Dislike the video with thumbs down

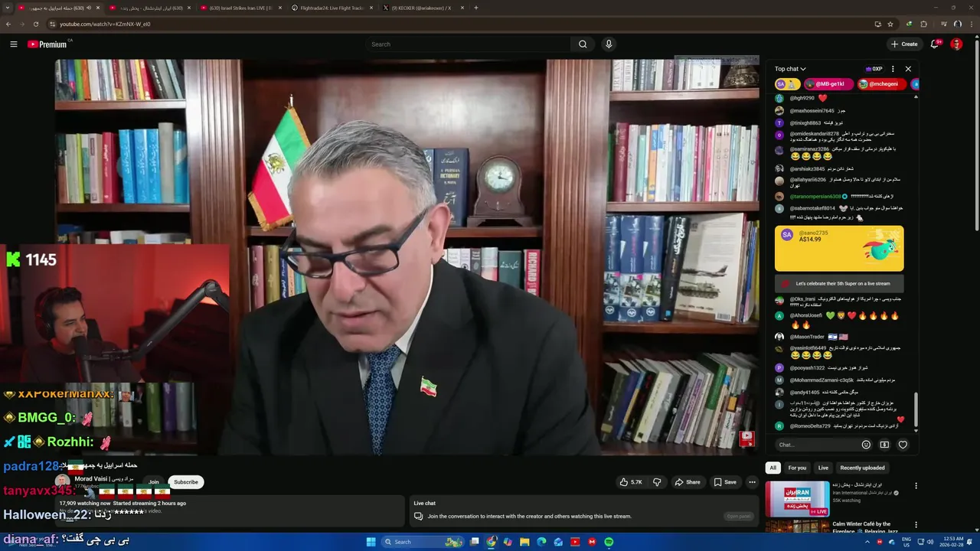[x=657, y=482]
